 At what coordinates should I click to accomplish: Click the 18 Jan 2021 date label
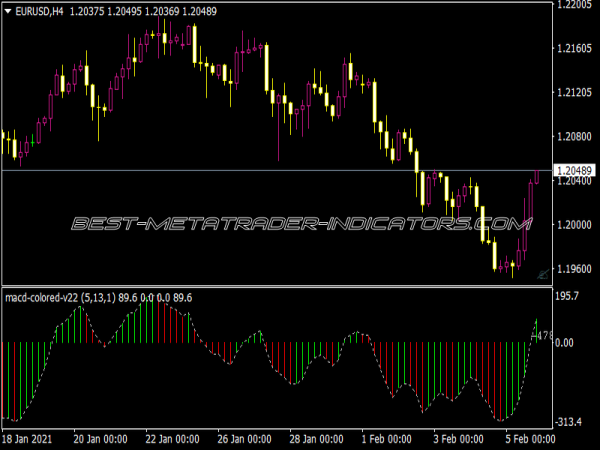pos(27,439)
